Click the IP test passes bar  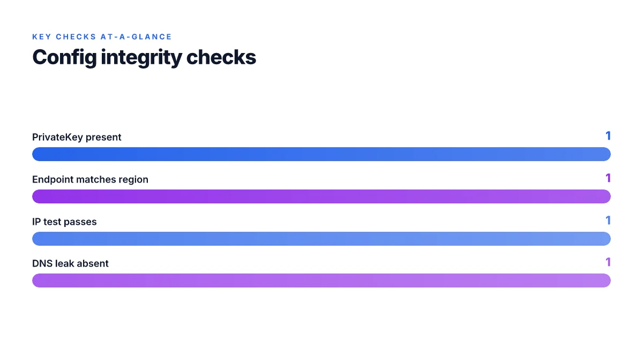[x=322, y=239]
